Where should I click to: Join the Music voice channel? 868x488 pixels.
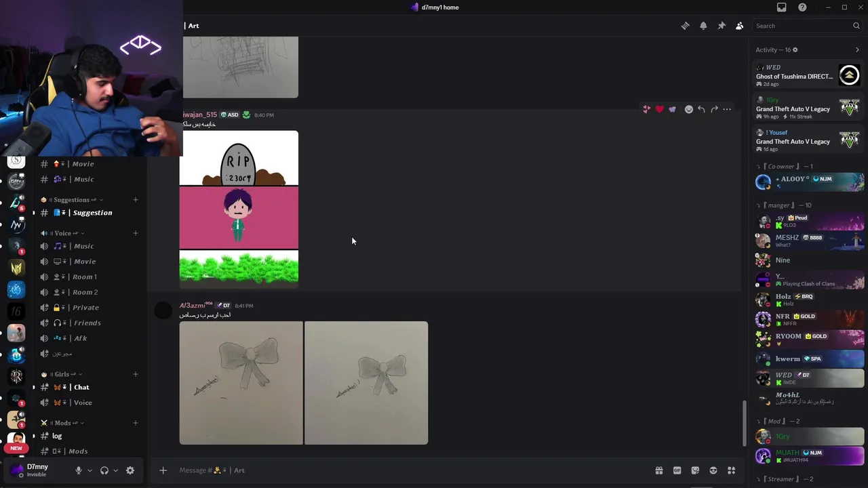(x=89, y=246)
